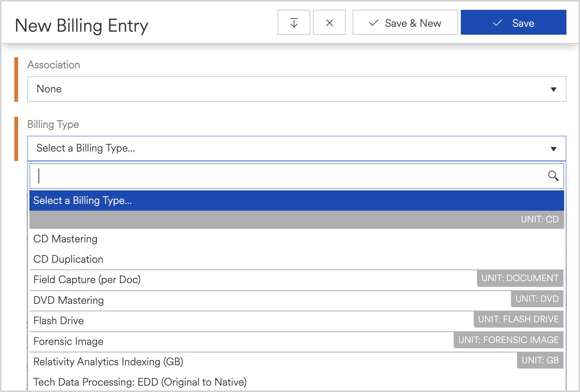Click the UNIT: FORENSIC IMAGE label

pyautogui.click(x=508, y=340)
